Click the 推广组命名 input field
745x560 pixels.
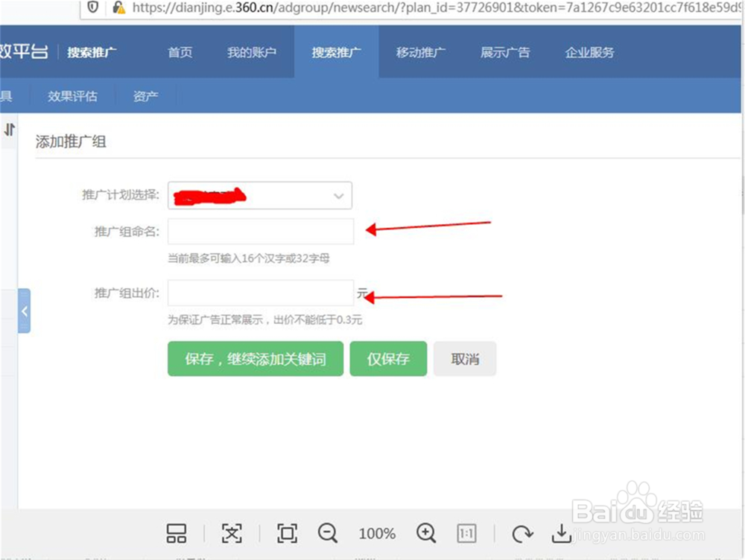click(260, 232)
